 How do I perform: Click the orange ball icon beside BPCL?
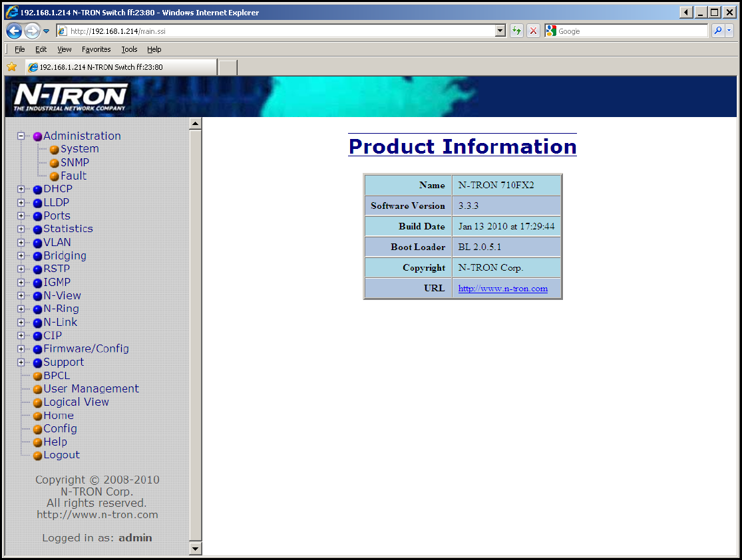[38, 376]
